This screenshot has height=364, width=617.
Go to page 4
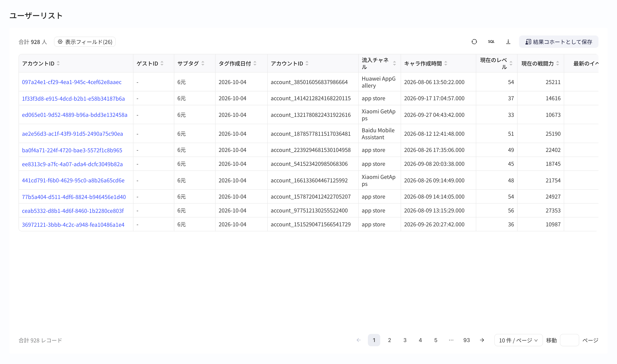pyautogui.click(x=420, y=340)
